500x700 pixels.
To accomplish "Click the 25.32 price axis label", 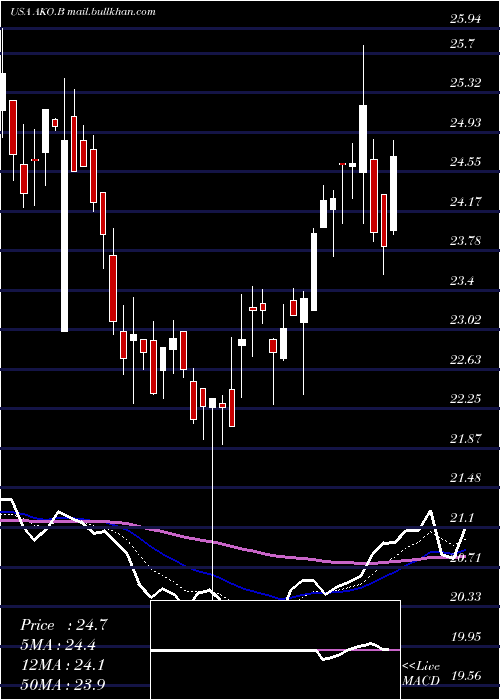I will 466,83.
